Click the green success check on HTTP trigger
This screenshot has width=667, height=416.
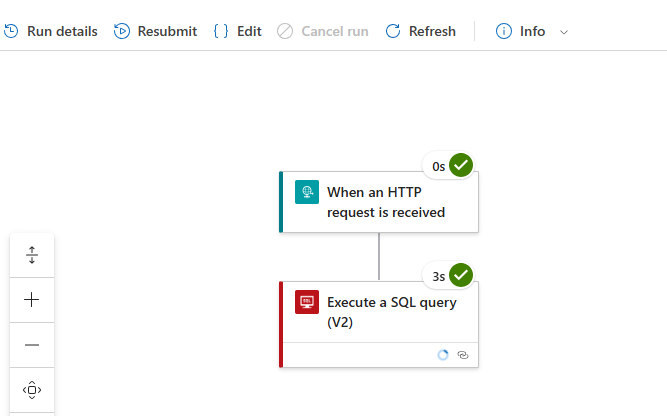coord(461,165)
